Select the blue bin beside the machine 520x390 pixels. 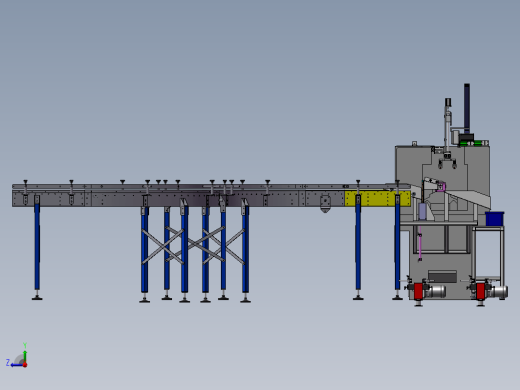495,219
